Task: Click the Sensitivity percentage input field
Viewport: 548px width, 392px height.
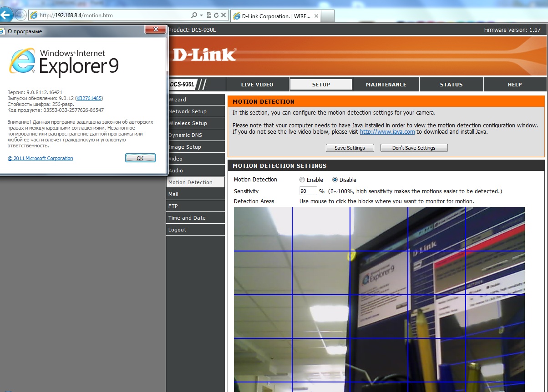Action: (x=308, y=191)
